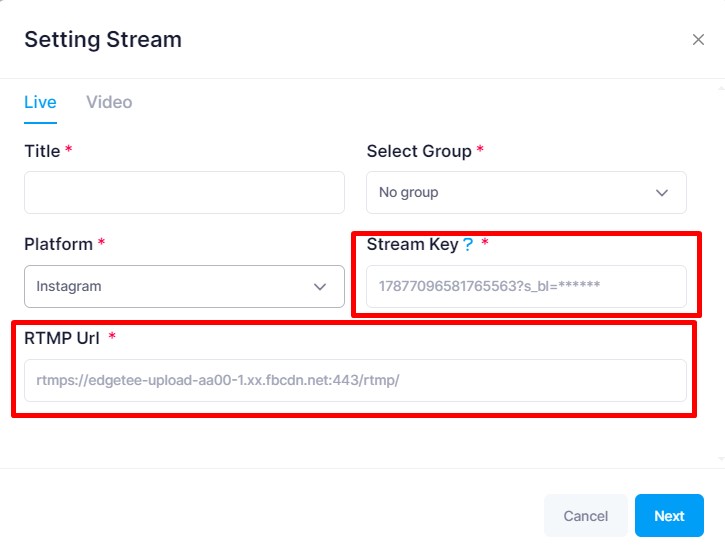Viewport: 725px width, 557px height.
Task: Click the RTMP Url text field
Action: click(x=355, y=380)
